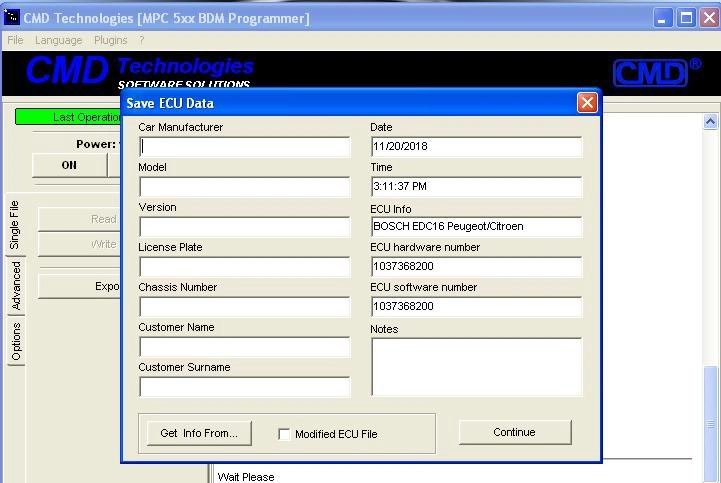This screenshot has width=721, height=483.
Task: Focus the Customer Surname field
Action: pyautogui.click(x=245, y=387)
